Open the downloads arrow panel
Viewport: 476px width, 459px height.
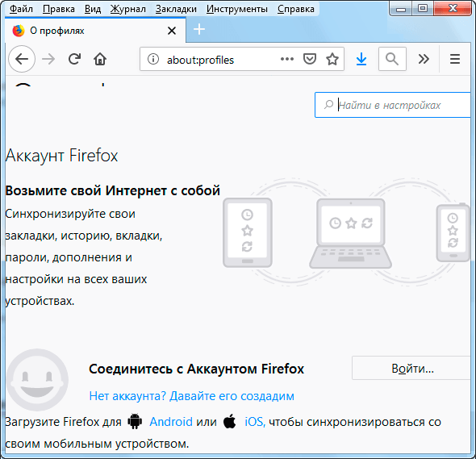361,59
